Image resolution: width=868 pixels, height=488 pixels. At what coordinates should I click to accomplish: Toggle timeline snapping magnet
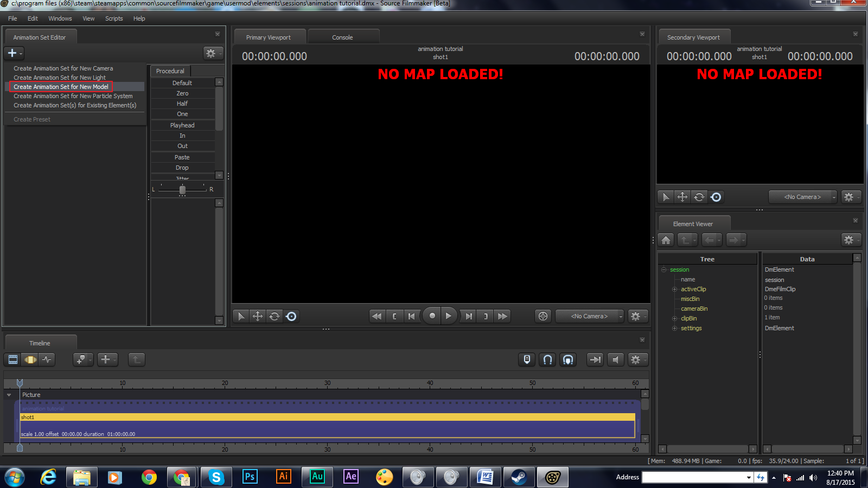point(548,359)
